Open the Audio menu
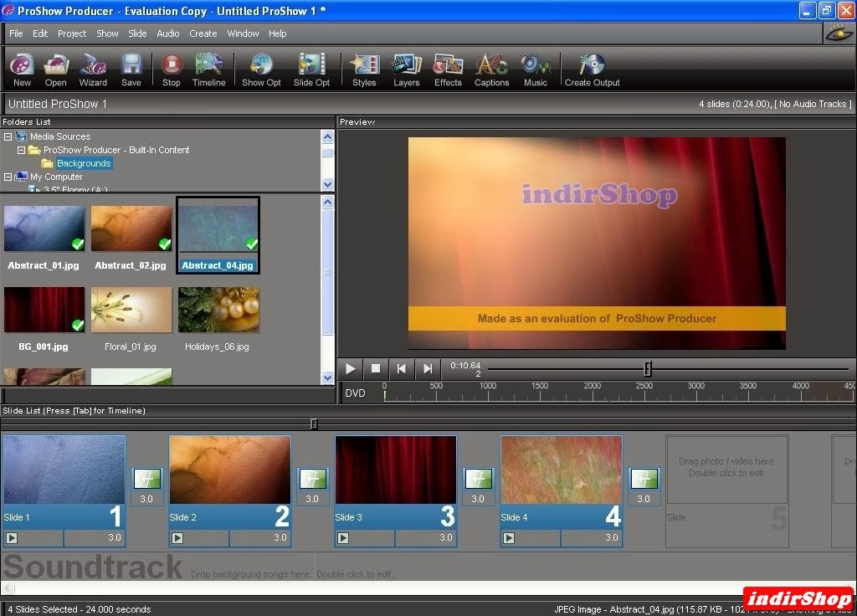This screenshot has height=616, width=857. coord(167,33)
